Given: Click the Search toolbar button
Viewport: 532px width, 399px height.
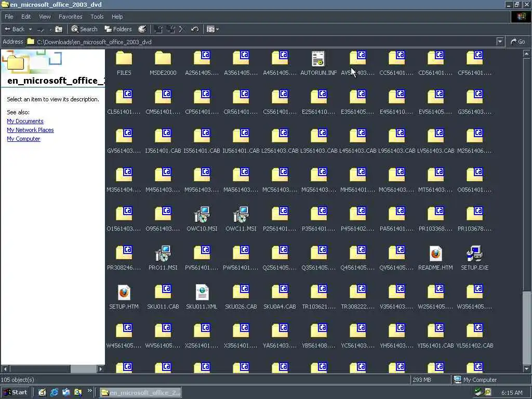Looking at the screenshot, I should tap(85, 29).
